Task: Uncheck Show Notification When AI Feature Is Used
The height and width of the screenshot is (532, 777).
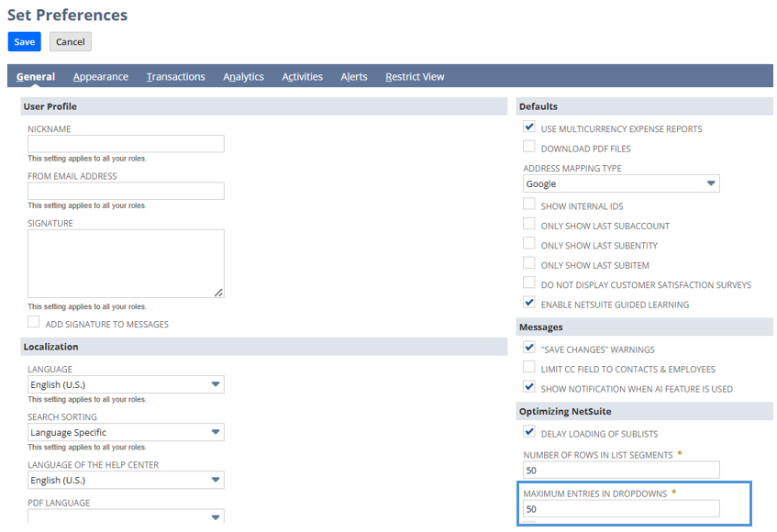Action: tap(529, 387)
